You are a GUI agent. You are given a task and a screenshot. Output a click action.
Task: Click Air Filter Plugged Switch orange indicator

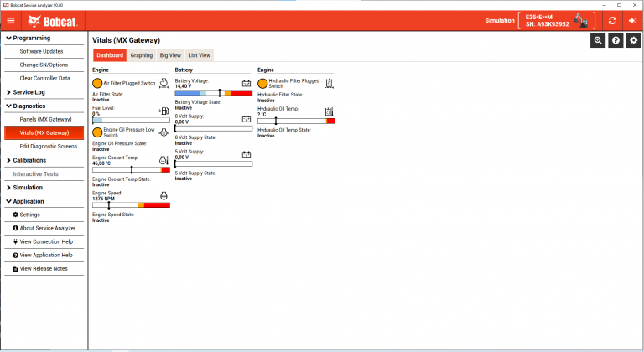pyautogui.click(x=97, y=83)
